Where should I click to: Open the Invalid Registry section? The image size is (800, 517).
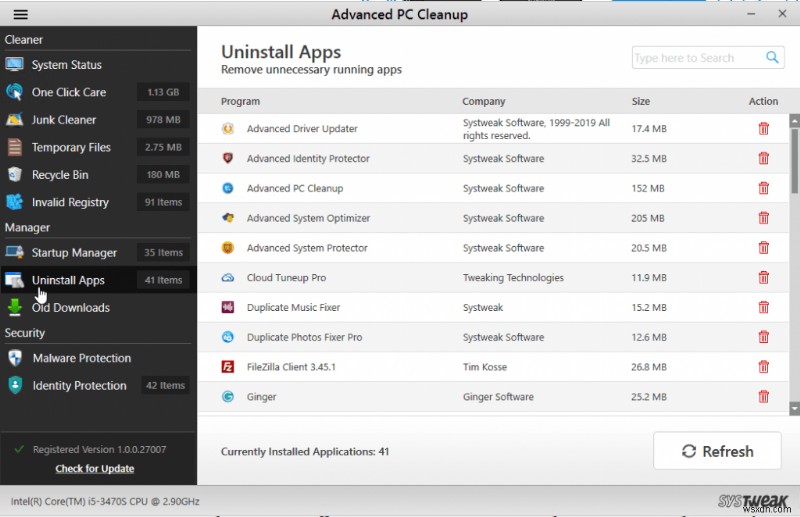click(70, 202)
